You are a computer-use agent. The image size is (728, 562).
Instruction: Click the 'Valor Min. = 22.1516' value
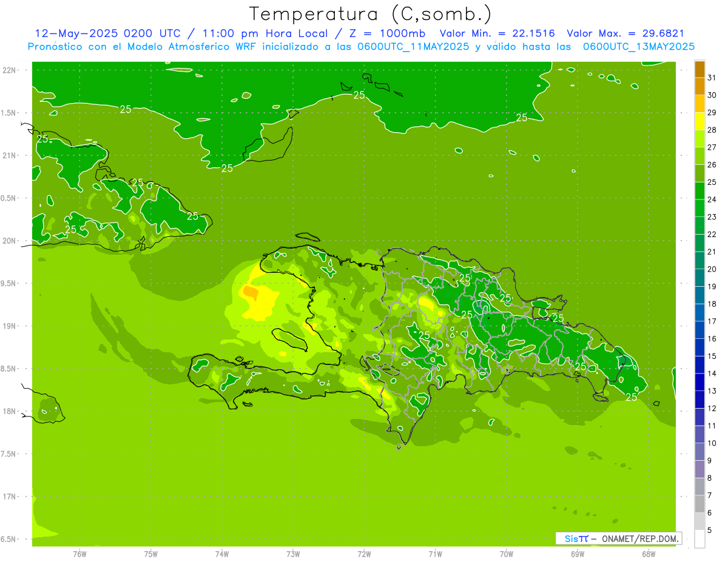click(x=497, y=33)
